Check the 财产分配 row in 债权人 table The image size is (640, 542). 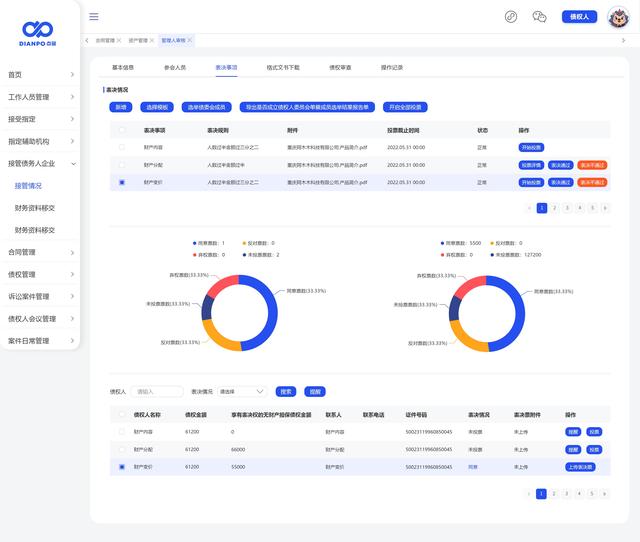coord(122,449)
